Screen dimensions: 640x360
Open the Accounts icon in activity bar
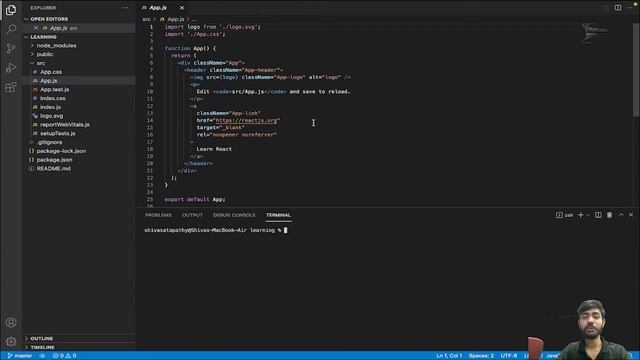point(11,322)
